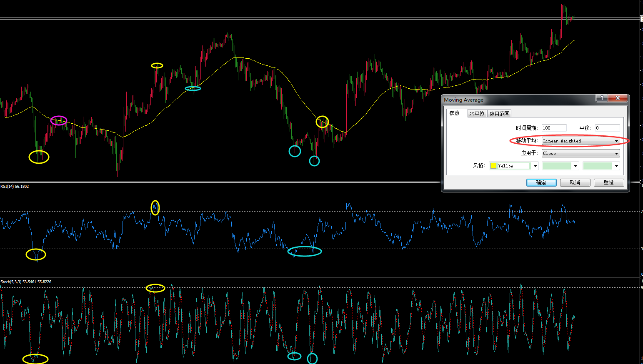Close the Moving Average dialog
The height and width of the screenshot is (364, 643).
coord(618,98)
